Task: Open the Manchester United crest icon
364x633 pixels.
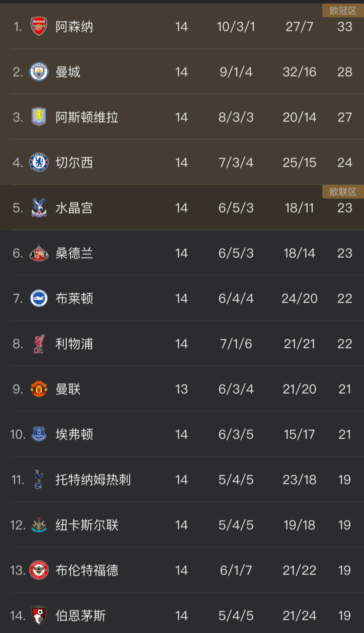Action: (x=39, y=389)
